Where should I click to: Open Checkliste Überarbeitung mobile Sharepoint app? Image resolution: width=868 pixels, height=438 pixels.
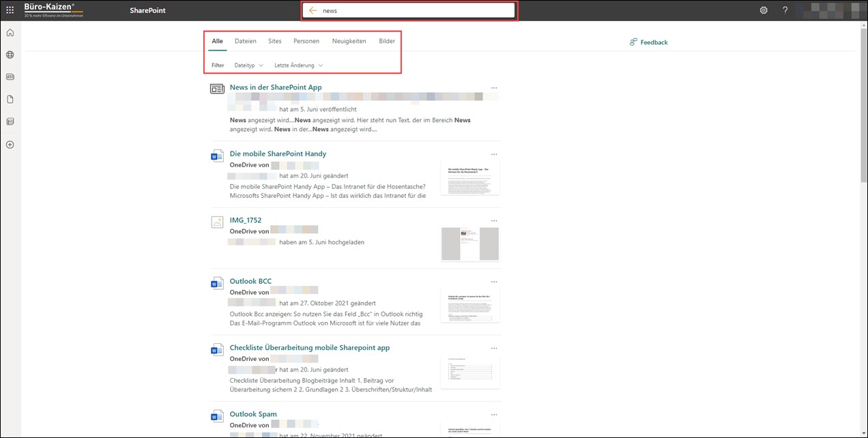pos(310,347)
